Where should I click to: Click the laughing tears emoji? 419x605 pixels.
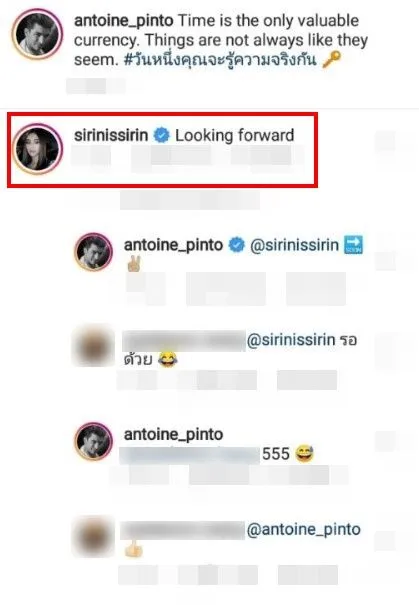pyautogui.click(x=167, y=359)
